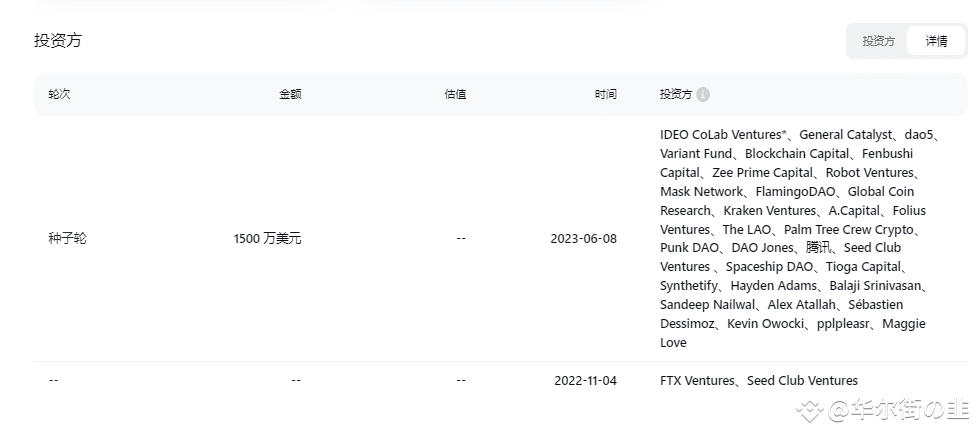Switch to the 投资方 view tab
The image size is (978, 432).
[x=878, y=41]
